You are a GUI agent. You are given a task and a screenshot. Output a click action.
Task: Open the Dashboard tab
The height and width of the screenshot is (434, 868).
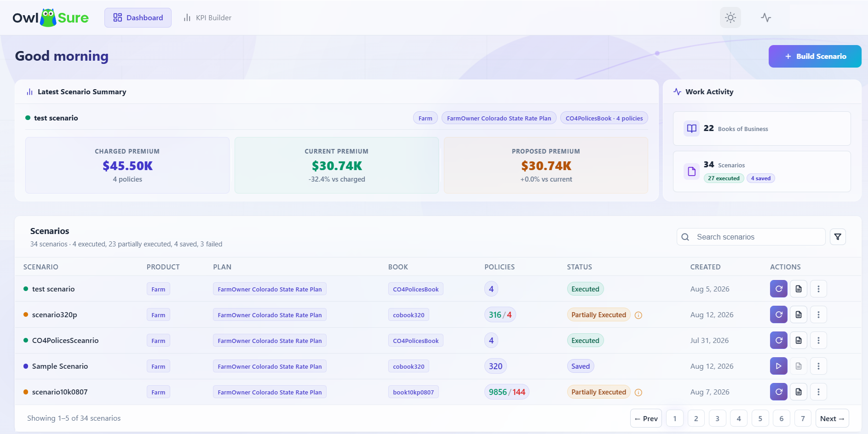pos(138,17)
